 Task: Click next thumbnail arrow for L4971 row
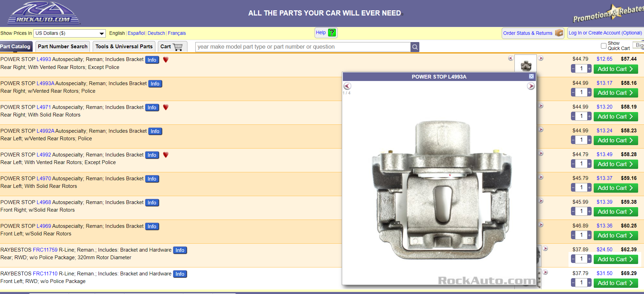(541, 106)
